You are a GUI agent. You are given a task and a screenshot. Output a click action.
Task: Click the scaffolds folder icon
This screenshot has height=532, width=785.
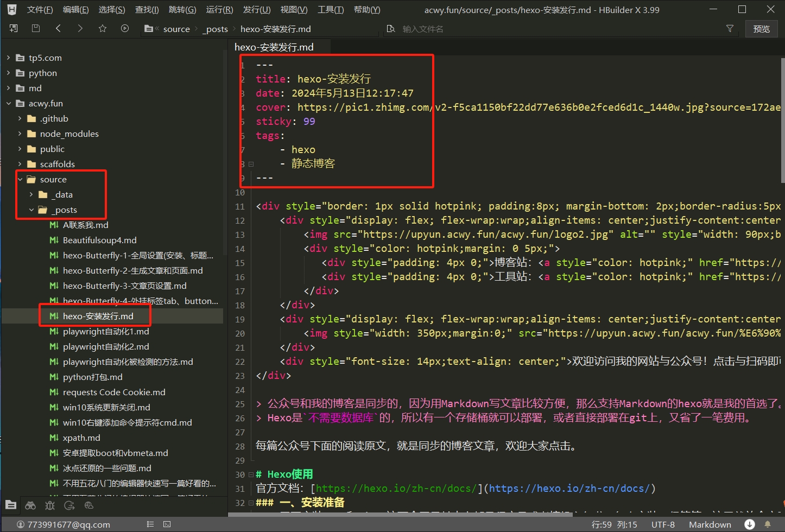31,164
